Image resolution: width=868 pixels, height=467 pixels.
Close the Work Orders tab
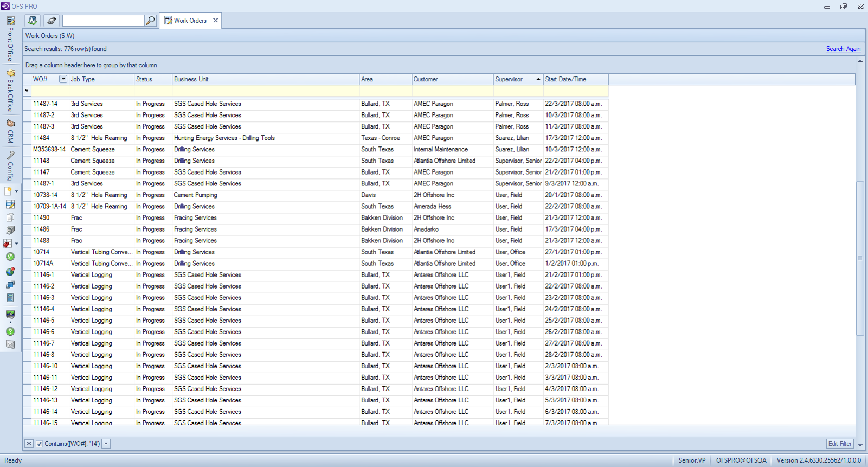(215, 21)
